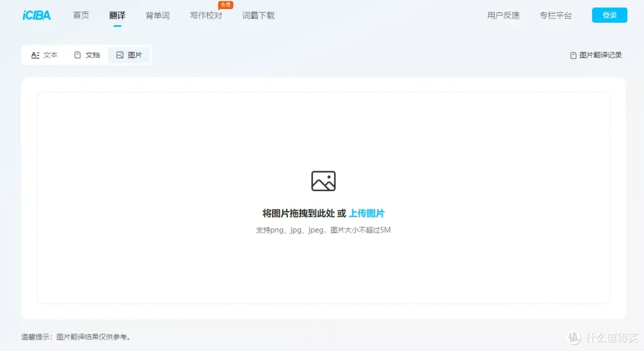Click the image placeholder icon in upload area
Viewport: 644px width, 351px height.
point(323,181)
